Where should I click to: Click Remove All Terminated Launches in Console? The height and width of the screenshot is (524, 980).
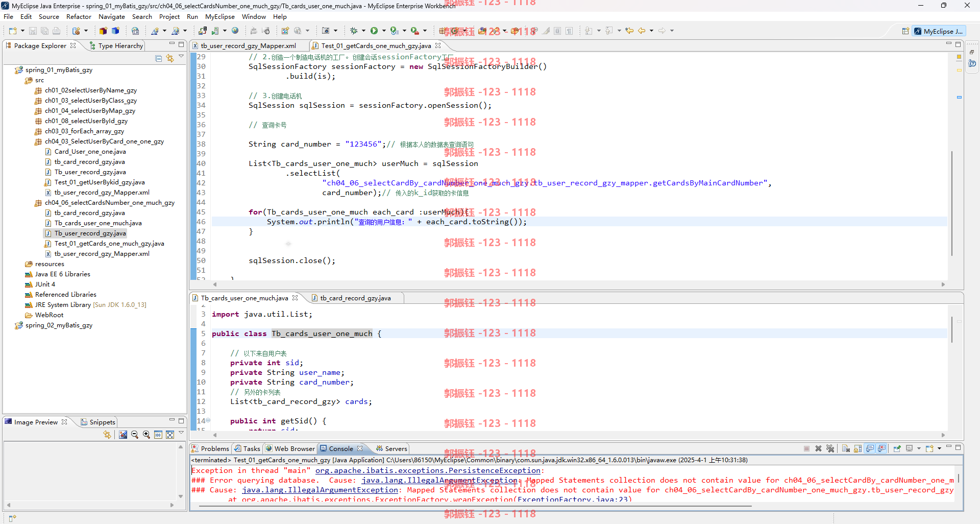(830, 448)
